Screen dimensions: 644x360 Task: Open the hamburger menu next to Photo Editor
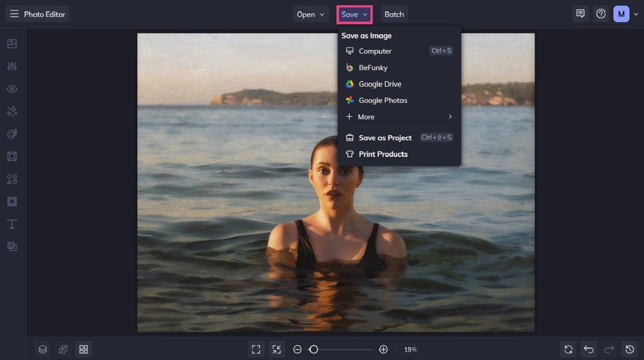click(14, 14)
